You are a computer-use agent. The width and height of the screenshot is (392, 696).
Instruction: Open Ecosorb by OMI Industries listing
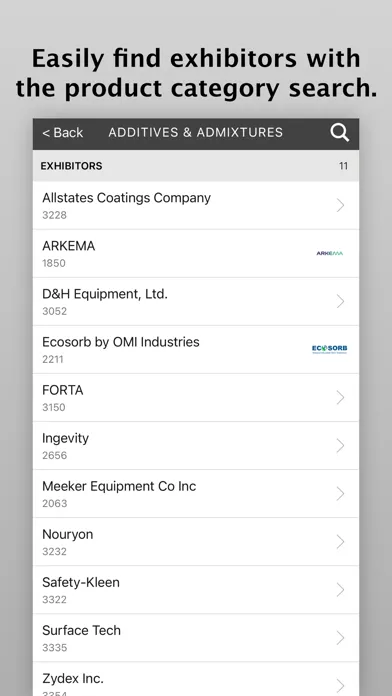click(x=196, y=349)
